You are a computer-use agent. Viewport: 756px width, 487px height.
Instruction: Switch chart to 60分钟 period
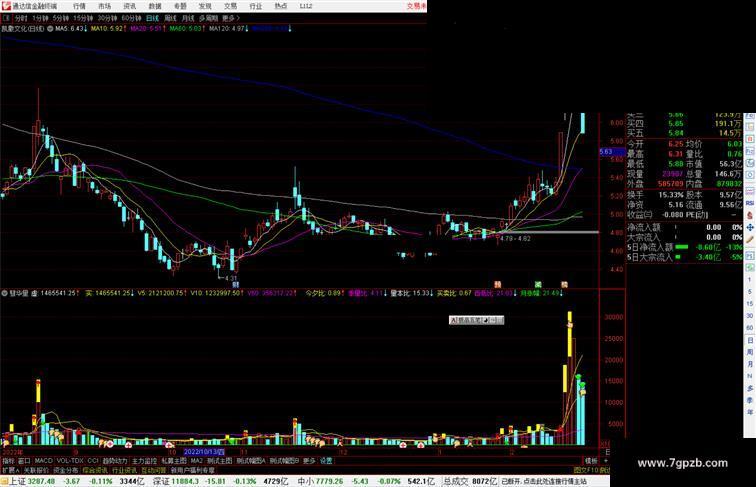coord(131,18)
